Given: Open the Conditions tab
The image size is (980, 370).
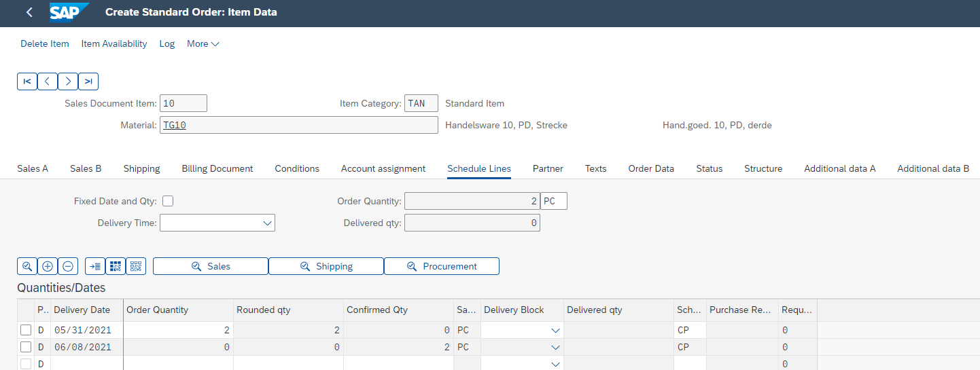Looking at the screenshot, I should (x=297, y=168).
